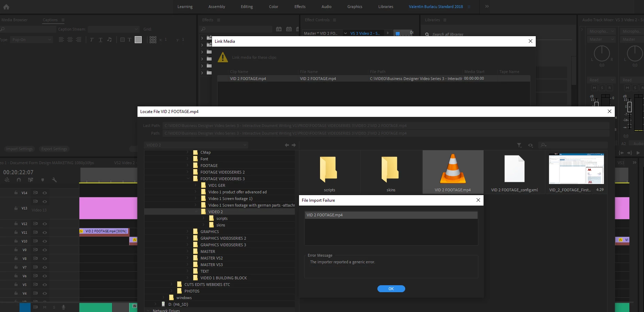Toggle sync lock for track V6
This screenshot has width=644, height=312.
point(35,276)
